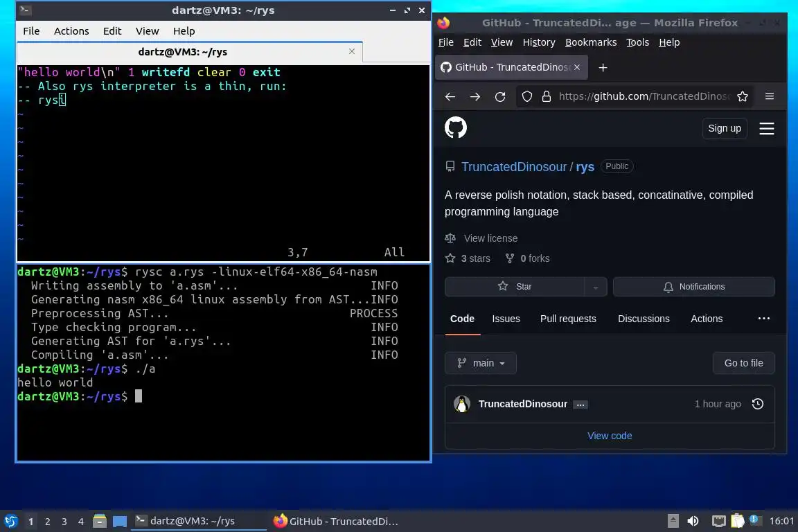798x532 pixels.
Task: Switch to the Pull requests tab
Action: click(x=568, y=319)
